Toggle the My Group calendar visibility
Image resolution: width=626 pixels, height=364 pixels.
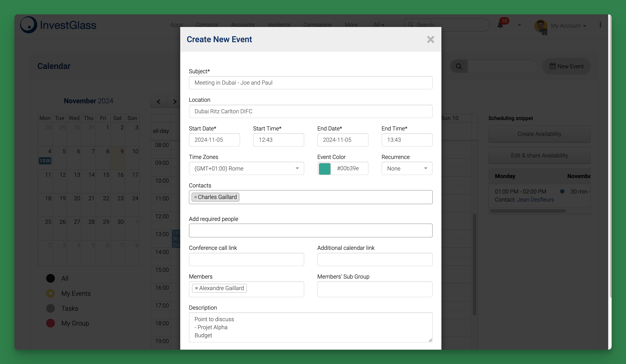pos(50,323)
